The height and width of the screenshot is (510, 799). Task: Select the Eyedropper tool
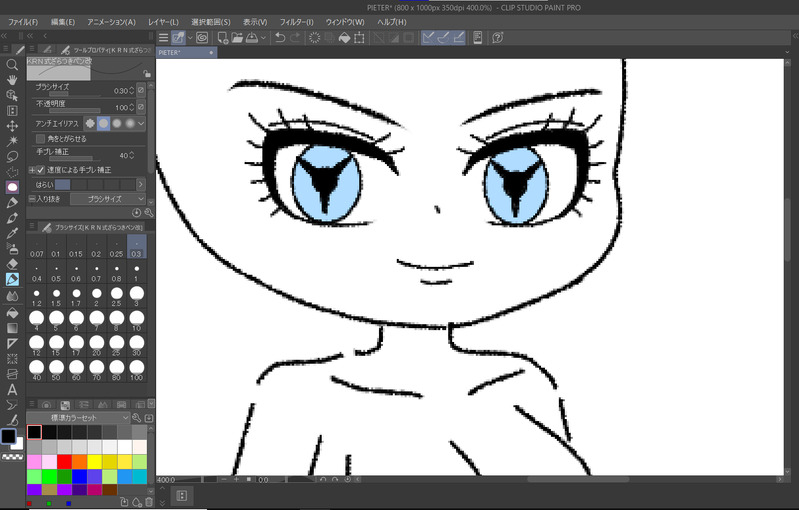click(x=12, y=233)
